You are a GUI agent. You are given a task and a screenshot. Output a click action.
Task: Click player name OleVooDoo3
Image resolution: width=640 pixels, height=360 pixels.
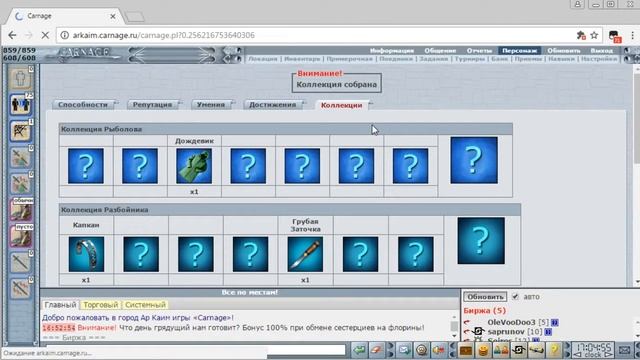tap(511, 322)
